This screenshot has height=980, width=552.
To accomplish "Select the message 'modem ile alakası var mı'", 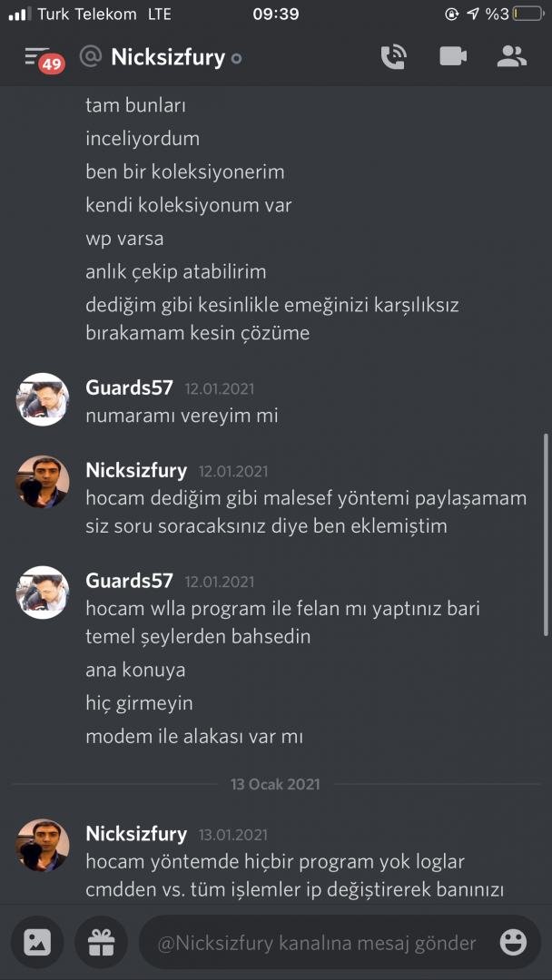I will click(x=194, y=737).
